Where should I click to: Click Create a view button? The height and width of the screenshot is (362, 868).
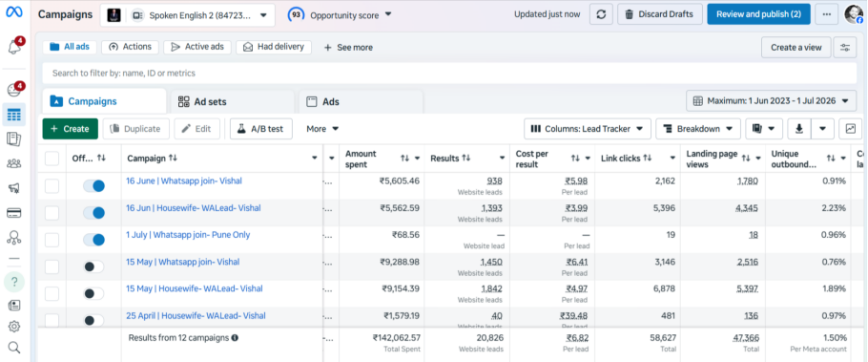(x=796, y=48)
